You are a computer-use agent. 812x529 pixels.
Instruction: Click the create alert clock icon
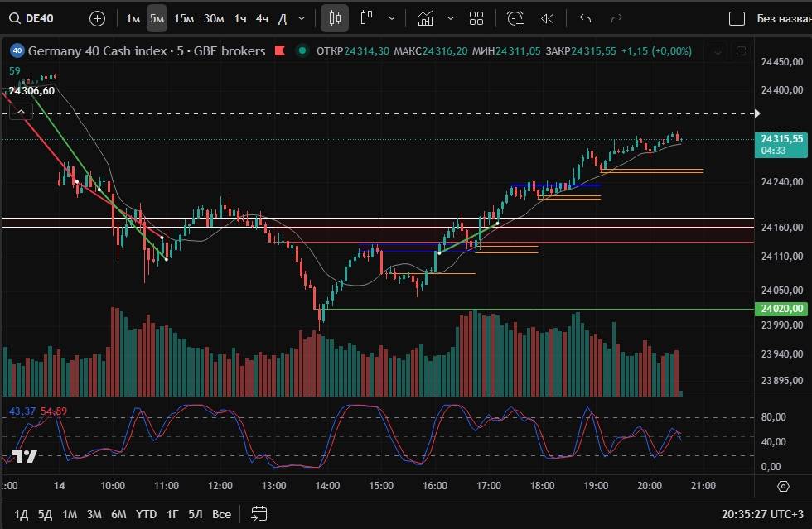[x=515, y=18]
